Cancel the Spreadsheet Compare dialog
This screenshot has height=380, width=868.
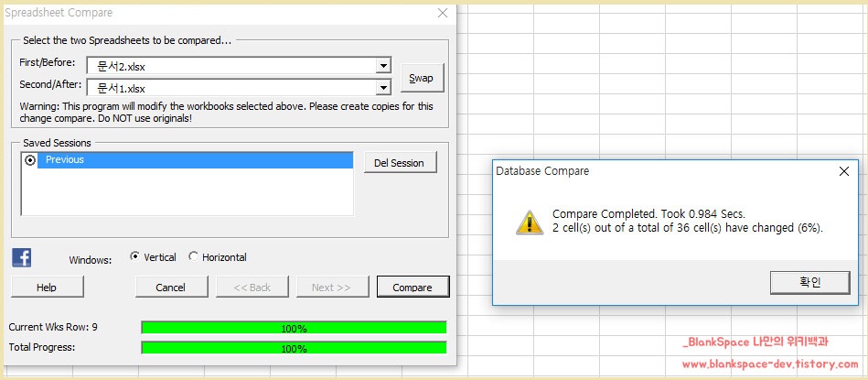click(x=172, y=287)
